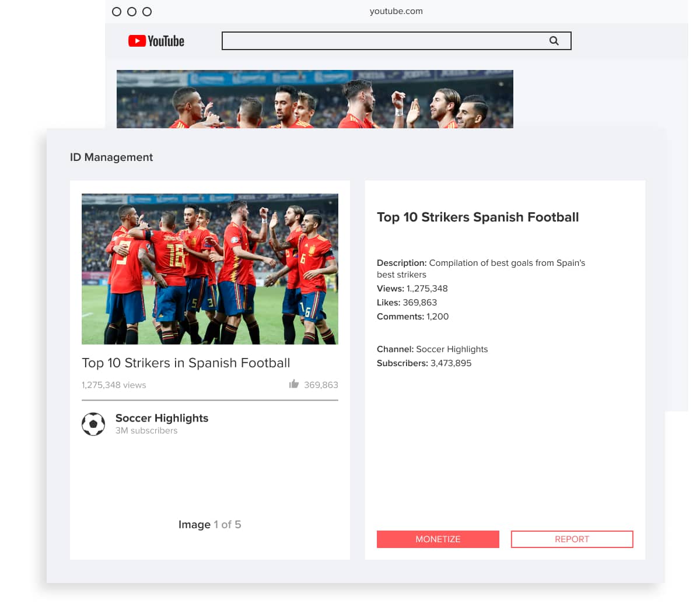Click the video title under the thumbnail
Viewport: 700px width, 604px height.
(186, 363)
